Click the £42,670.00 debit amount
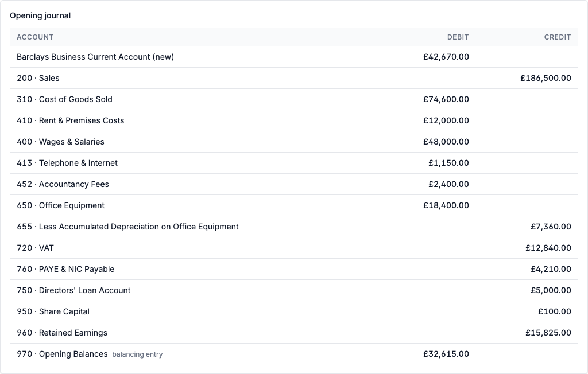 tap(446, 57)
